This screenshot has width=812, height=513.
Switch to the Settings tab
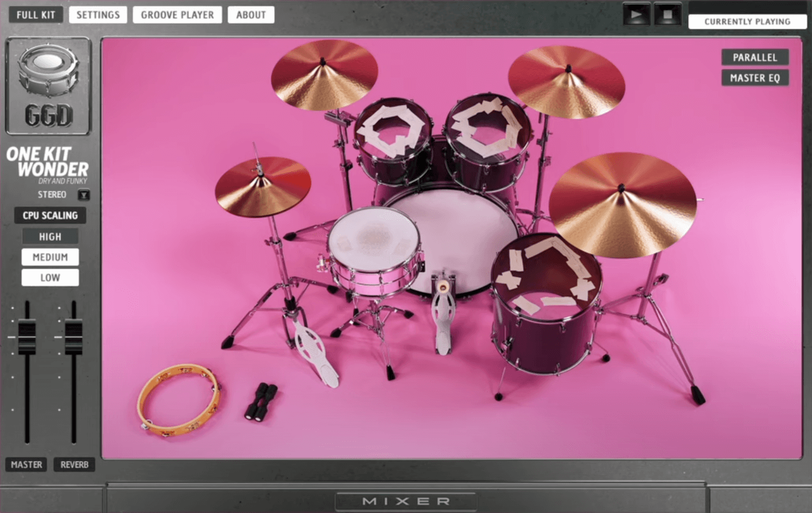[x=97, y=14]
